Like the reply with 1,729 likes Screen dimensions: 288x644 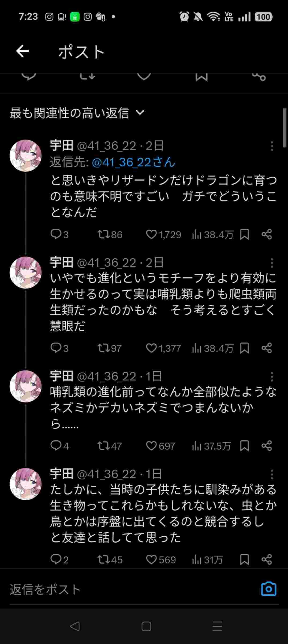click(x=151, y=235)
